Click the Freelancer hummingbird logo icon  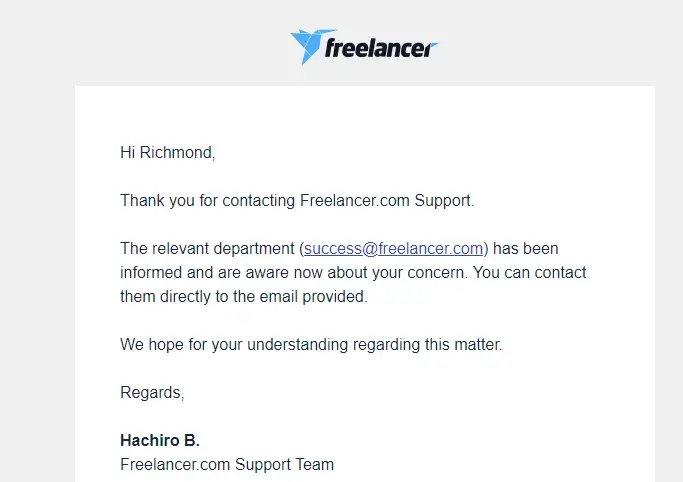[x=307, y=45]
